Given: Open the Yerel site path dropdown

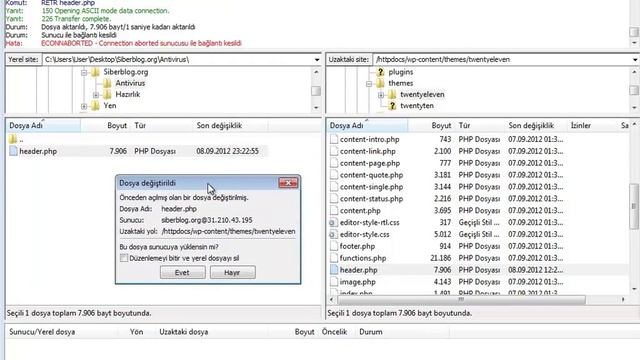Looking at the screenshot, I should [x=317, y=60].
